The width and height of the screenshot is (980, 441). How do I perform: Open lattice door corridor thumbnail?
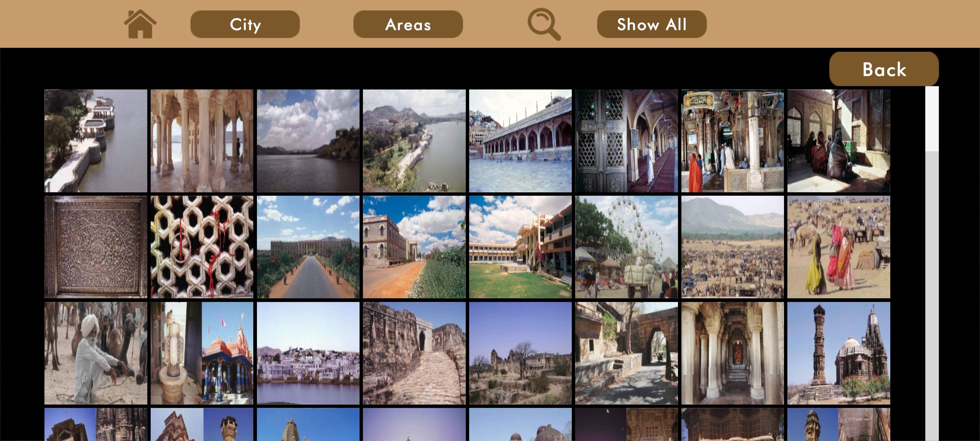point(627,141)
